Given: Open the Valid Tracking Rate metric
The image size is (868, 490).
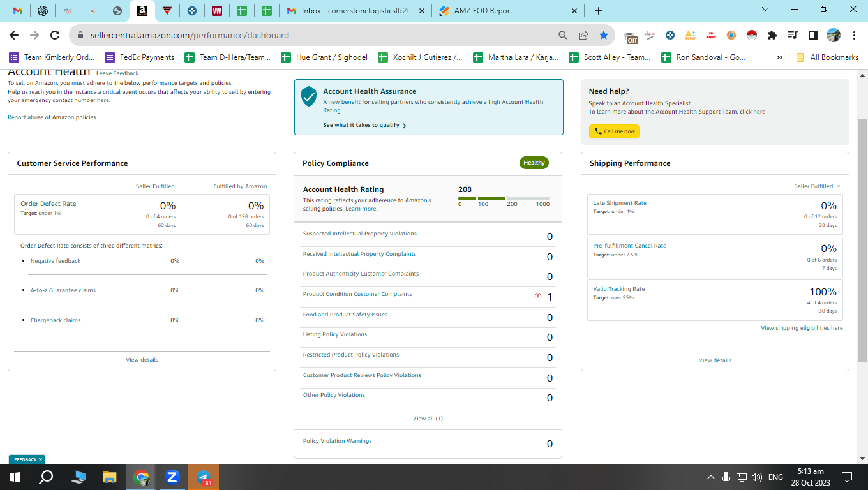Looking at the screenshot, I should (x=619, y=289).
